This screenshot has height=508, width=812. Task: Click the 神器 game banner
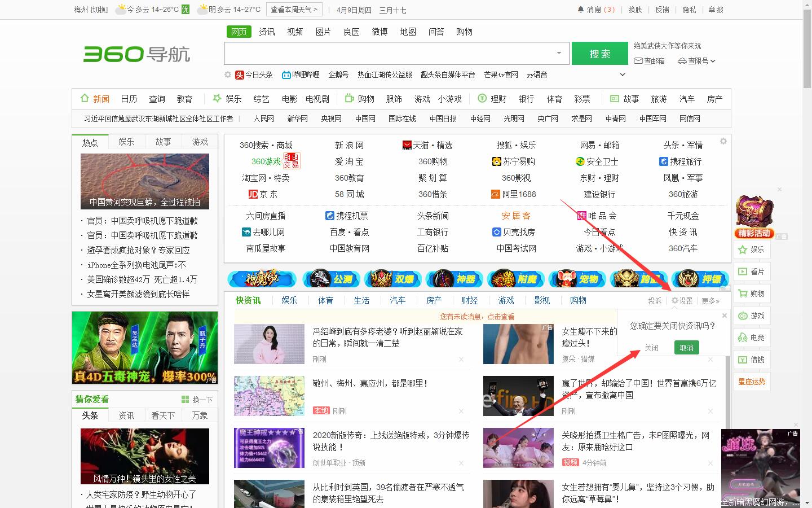456,279
